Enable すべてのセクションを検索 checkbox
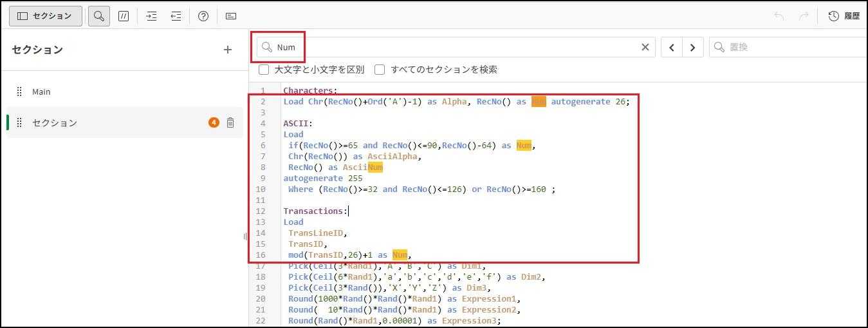 [380, 70]
